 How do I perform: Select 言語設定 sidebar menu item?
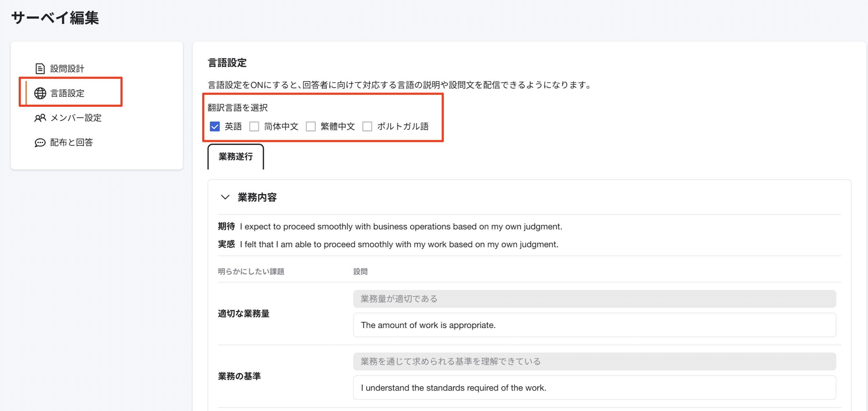(x=67, y=93)
